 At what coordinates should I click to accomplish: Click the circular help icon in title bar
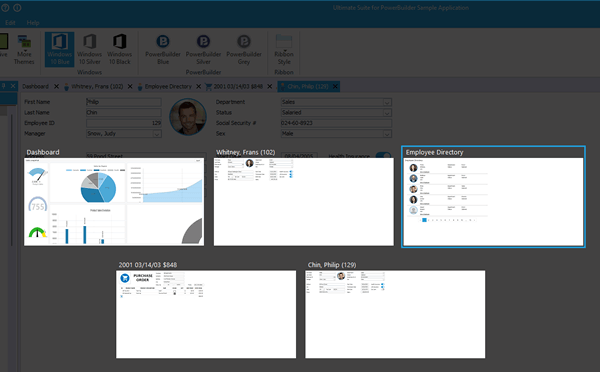coord(5,8)
